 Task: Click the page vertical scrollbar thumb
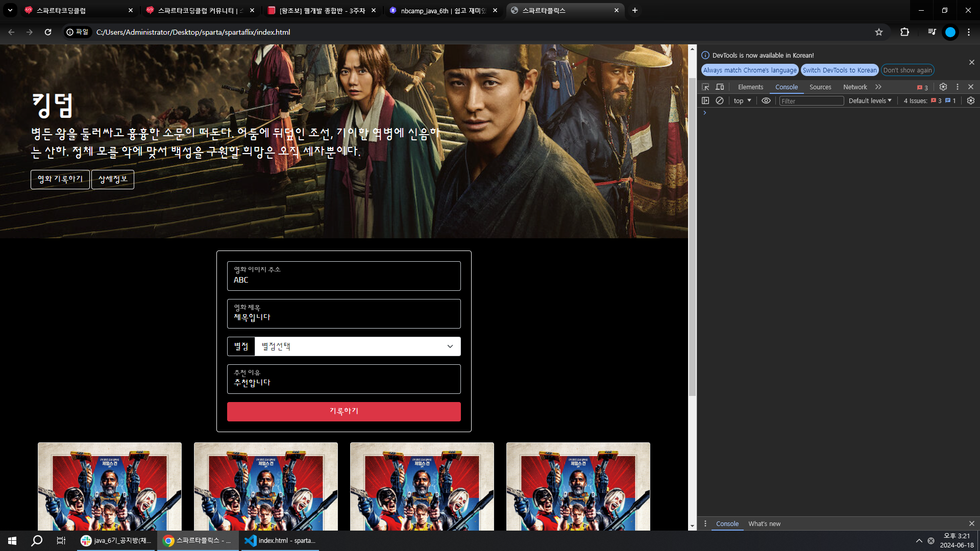tap(692, 237)
